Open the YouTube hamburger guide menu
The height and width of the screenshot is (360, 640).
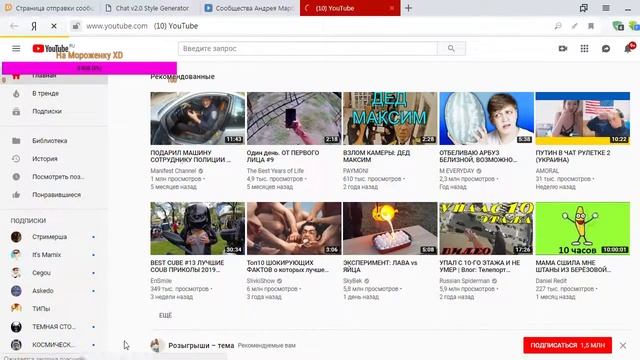point(16,49)
